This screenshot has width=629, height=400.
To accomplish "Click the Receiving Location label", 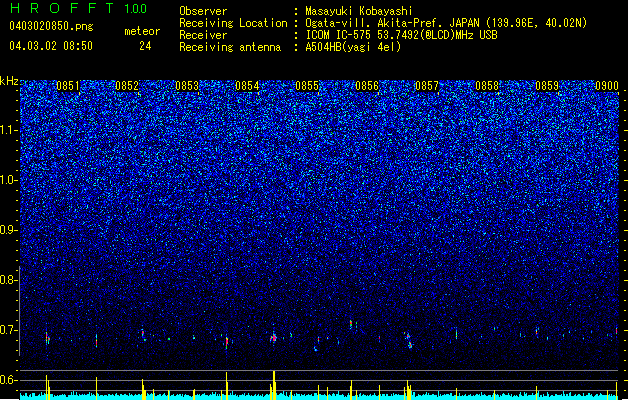I will point(233,23).
